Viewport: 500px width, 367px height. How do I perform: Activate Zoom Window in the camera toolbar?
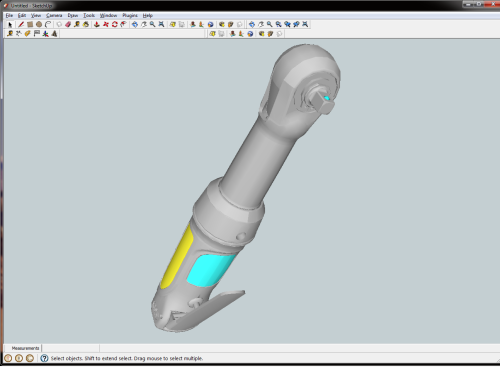tap(278, 24)
